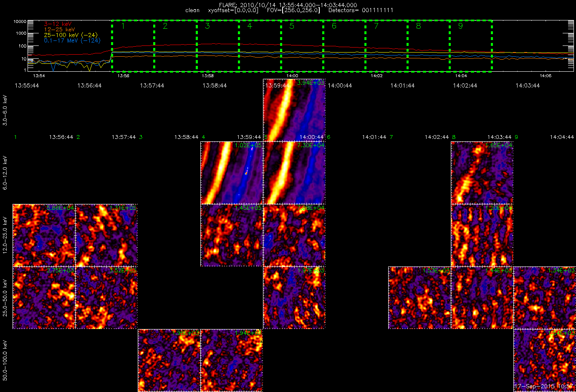This screenshot has width=576, height=392.
Task: Select the 25.0-50.0 keV image for interval 2
Action: (106, 298)
